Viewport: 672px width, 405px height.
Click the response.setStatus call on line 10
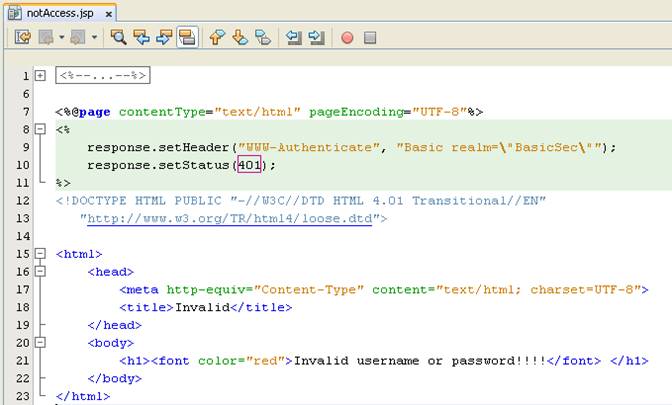[x=158, y=165]
